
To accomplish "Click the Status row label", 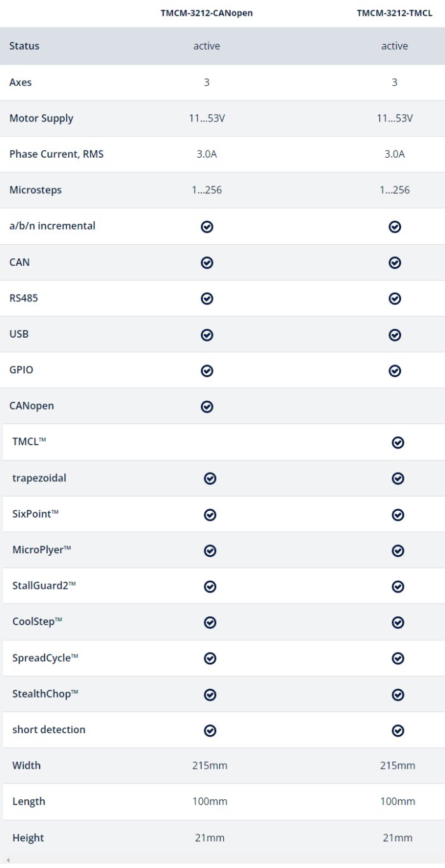I will pyautogui.click(x=24, y=46).
